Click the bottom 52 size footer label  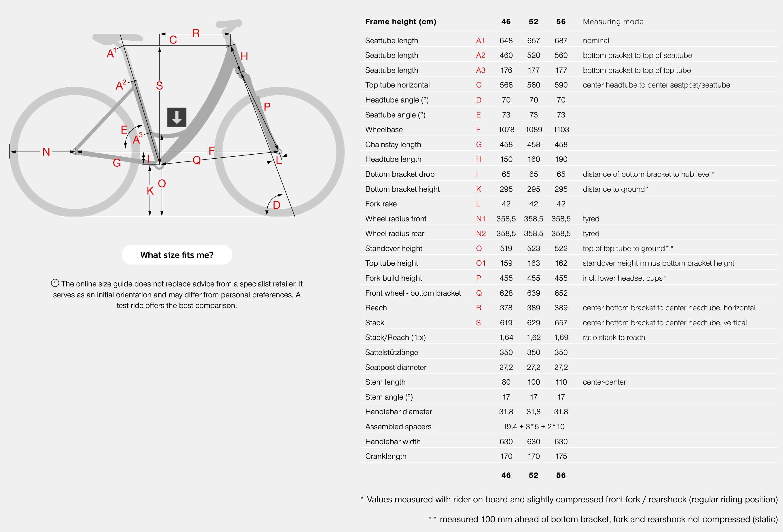coord(533,475)
